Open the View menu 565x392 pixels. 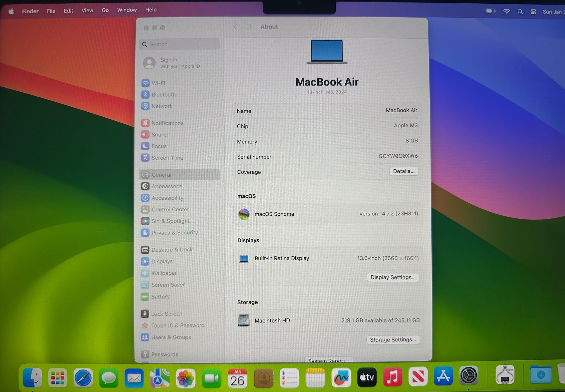(87, 10)
